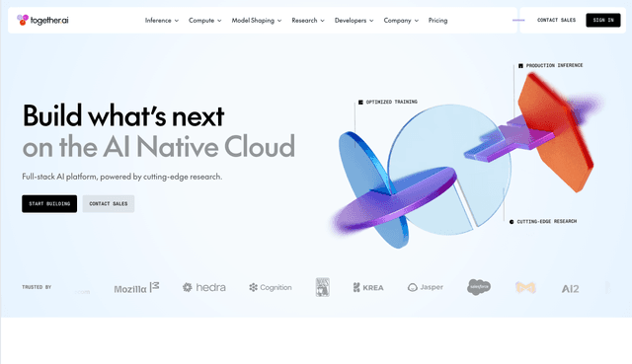Expand the Model Shaping chevron arrow
The width and height of the screenshot is (632, 364).
[279, 21]
